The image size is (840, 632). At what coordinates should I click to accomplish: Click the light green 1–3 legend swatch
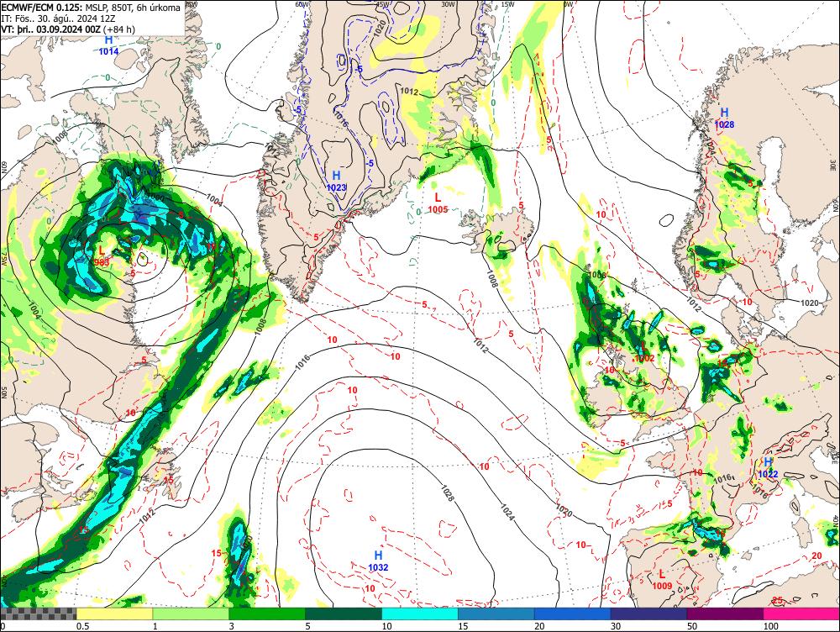[191, 614]
